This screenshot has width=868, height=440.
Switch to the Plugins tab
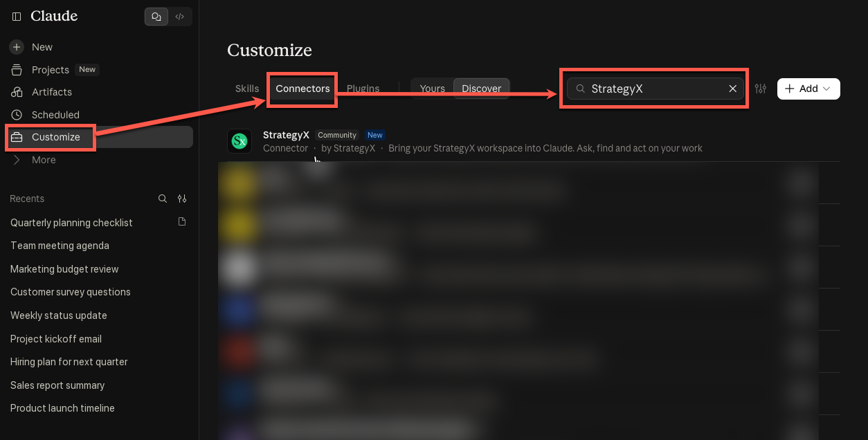(x=363, y=89)
